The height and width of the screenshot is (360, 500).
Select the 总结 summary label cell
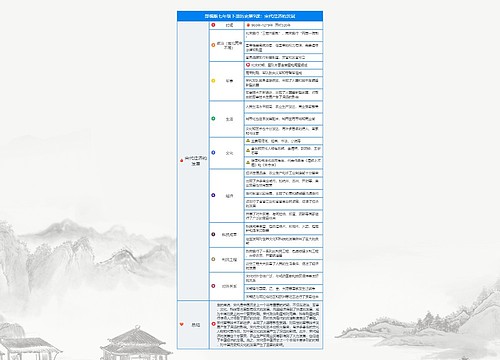point(193,325)
